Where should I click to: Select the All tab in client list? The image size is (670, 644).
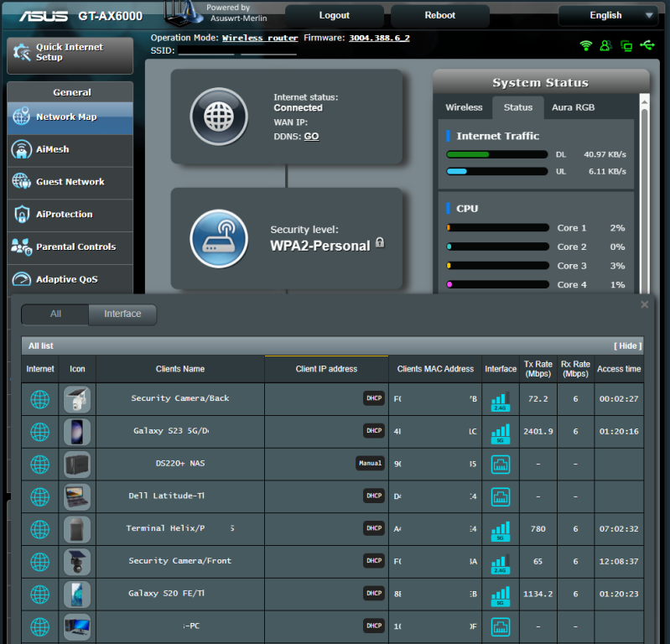(x=55, y=314)
